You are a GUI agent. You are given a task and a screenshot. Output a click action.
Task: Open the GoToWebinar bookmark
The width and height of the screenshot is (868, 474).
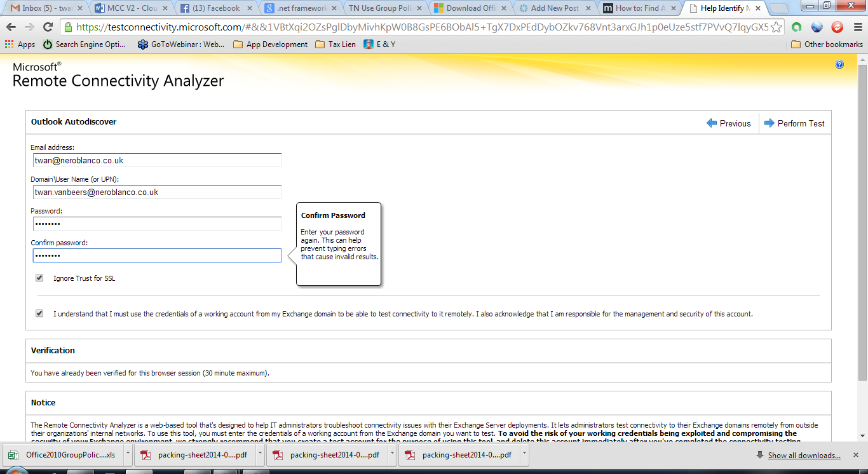pyautogui.click(x=181, y=44)
